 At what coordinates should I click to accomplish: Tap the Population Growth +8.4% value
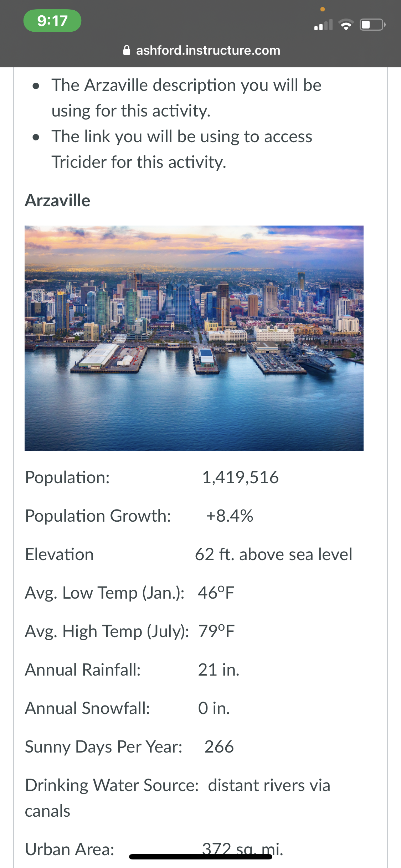[230, 516]
